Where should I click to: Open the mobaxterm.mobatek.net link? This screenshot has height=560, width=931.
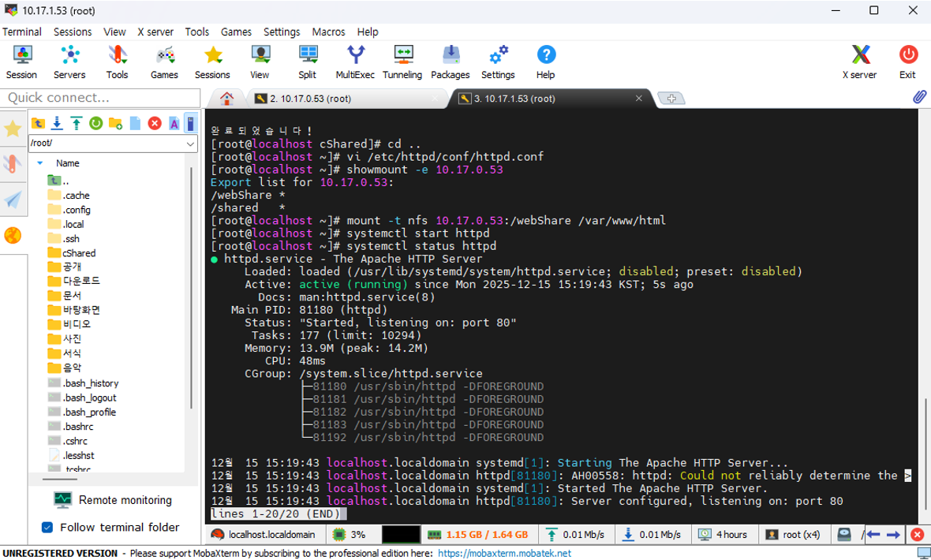[504, 554]
